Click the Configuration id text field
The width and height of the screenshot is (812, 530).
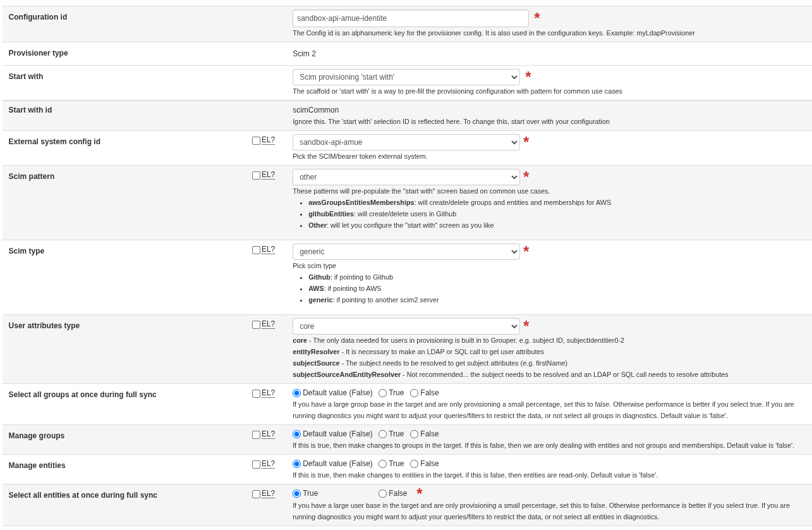[410, 18]
